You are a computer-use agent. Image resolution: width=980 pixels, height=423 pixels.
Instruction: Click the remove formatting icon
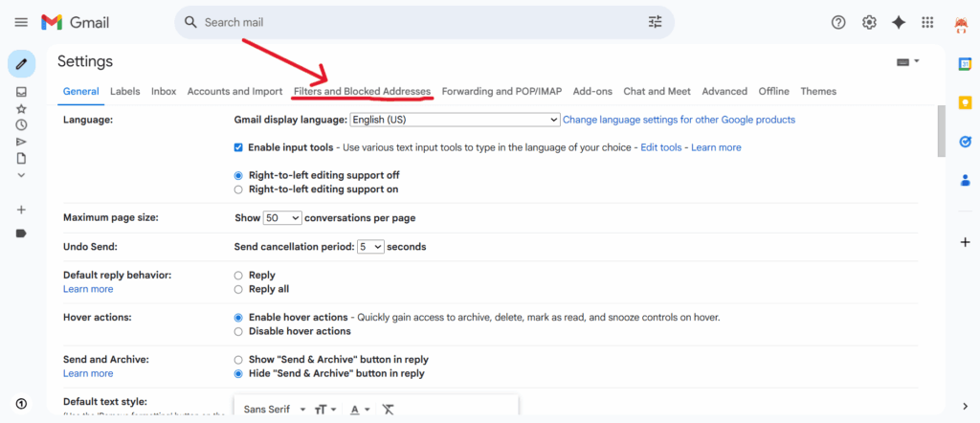tap(389, 410)
